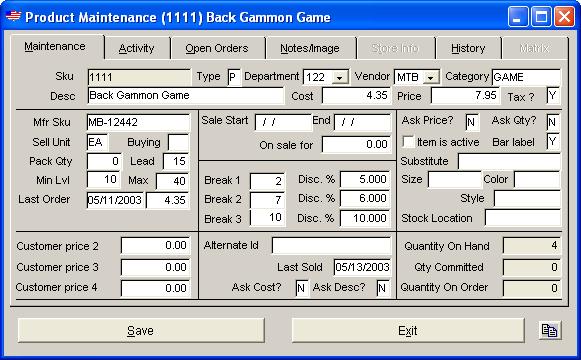Toggle the 'Item is active' checkbox
The image size is (581, 360).
[x=408, y=141]
